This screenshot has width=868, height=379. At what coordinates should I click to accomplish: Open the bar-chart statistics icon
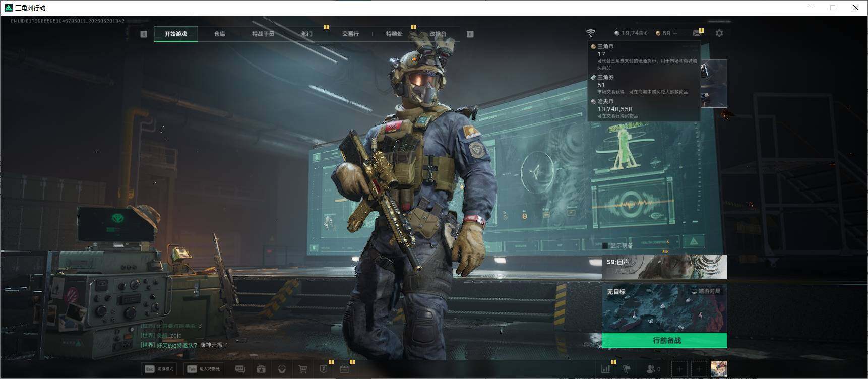click(x=605, y=369)
